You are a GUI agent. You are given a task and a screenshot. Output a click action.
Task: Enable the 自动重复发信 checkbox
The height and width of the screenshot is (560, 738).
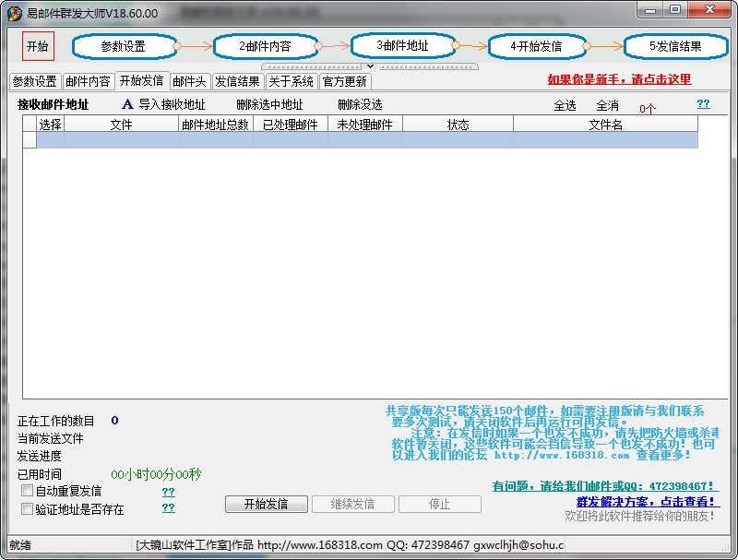(x=28, y=492)
